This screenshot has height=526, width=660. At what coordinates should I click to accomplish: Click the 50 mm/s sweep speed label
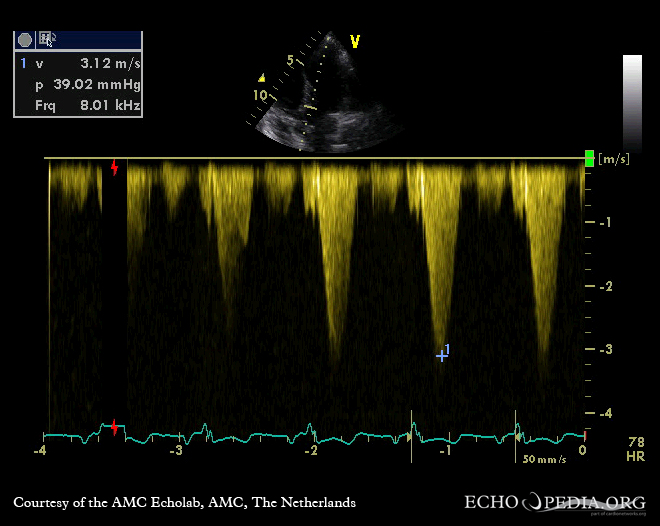pos(544,459)
